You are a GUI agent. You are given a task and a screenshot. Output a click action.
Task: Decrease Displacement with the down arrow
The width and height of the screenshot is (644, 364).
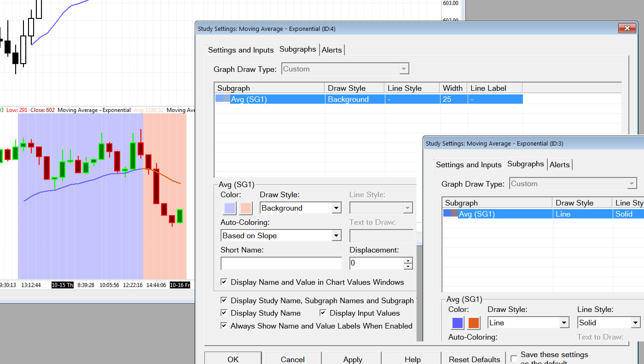pyautogui.click(x=408, y=266)
